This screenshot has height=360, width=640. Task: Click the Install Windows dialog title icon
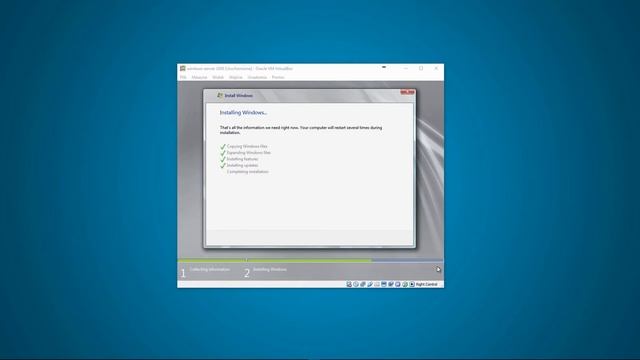click(220, 95)
